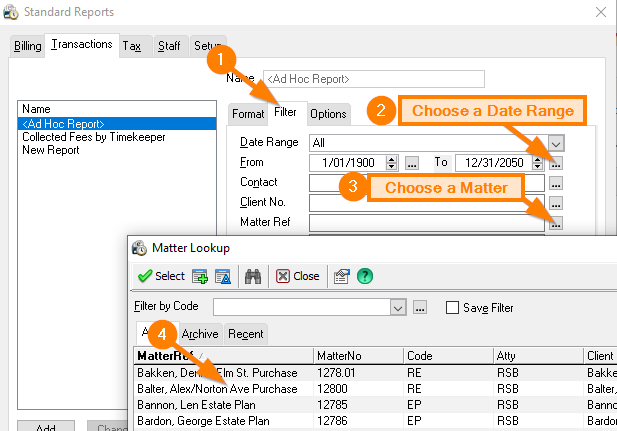Switch to the Billing tab
This screenshot has width=617, height=431.
pyautogui.click(x=27, y=46)
